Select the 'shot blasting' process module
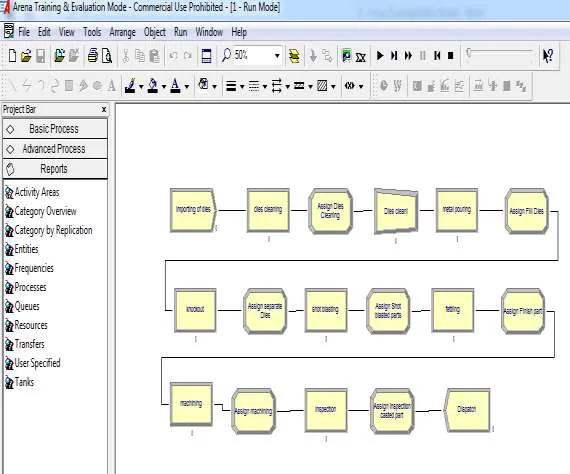 coord(326,310)
